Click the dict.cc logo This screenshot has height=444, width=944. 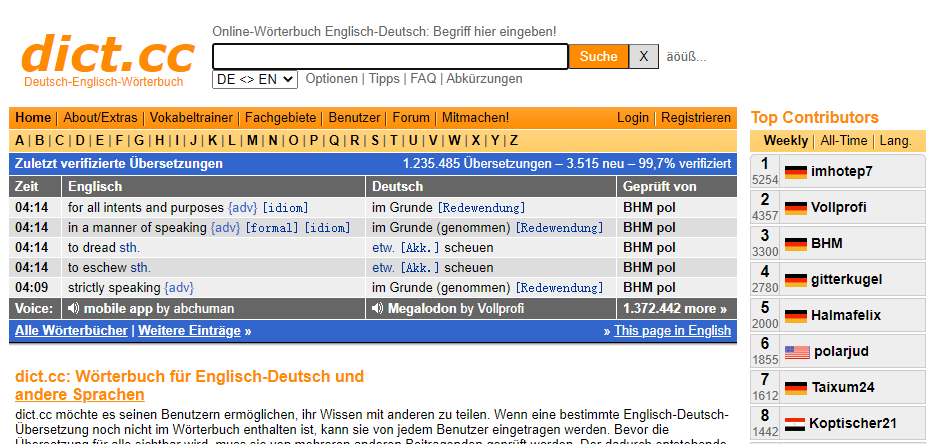108,53
